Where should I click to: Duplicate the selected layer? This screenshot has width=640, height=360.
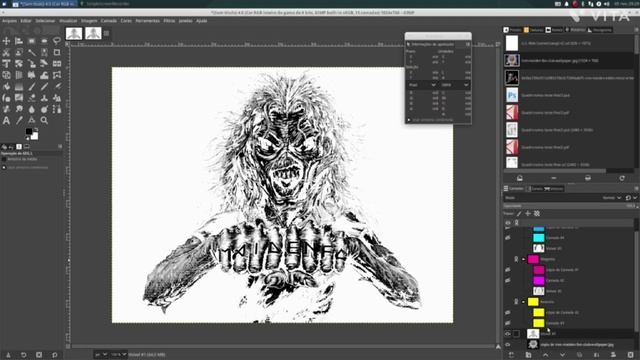pyautogui.click(x=580, y=355)
